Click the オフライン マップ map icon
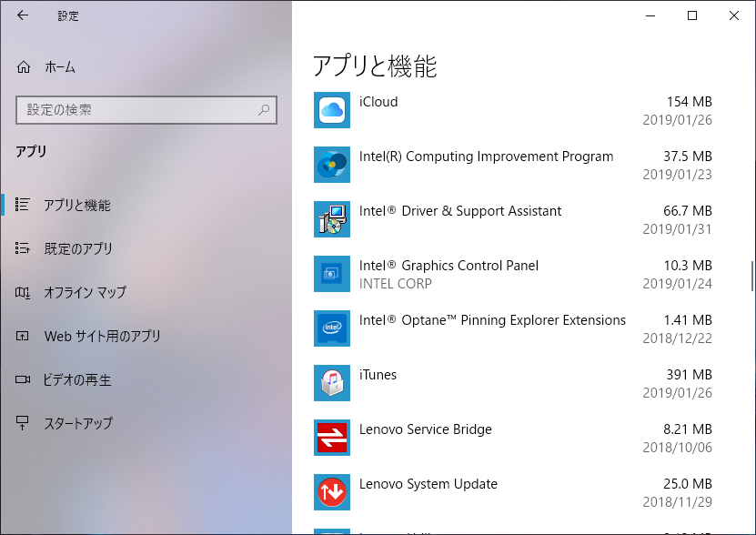Image resolution: width=756 pixels, height=535 pixels. [x=22, y=292]
